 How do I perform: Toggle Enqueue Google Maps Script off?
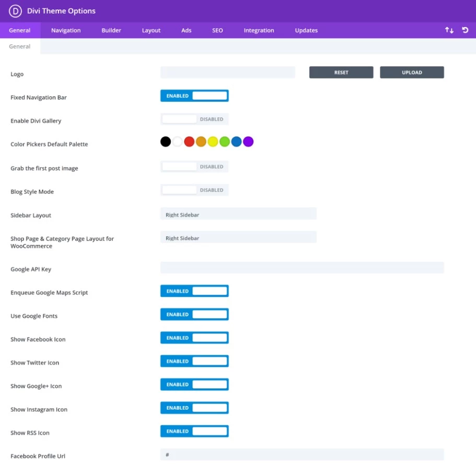click(x=194, y=291)
